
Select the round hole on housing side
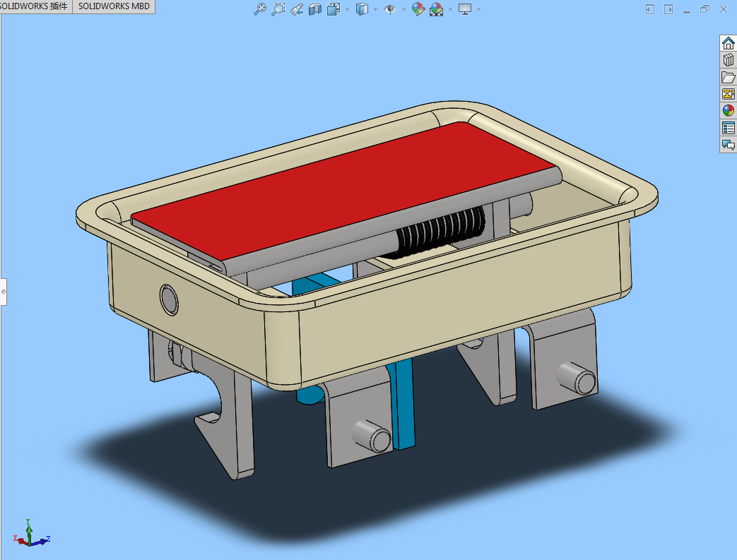(x=169, y=299)
